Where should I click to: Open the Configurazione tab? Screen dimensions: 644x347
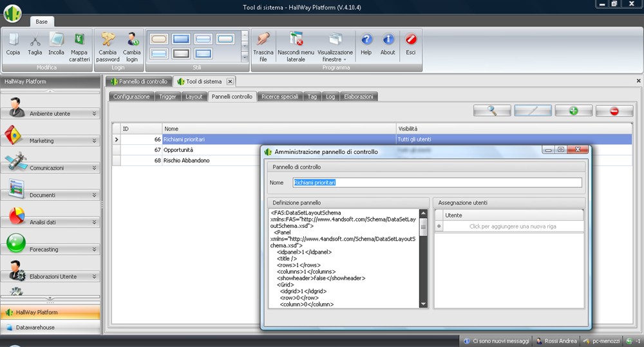[x=131, y=97]
